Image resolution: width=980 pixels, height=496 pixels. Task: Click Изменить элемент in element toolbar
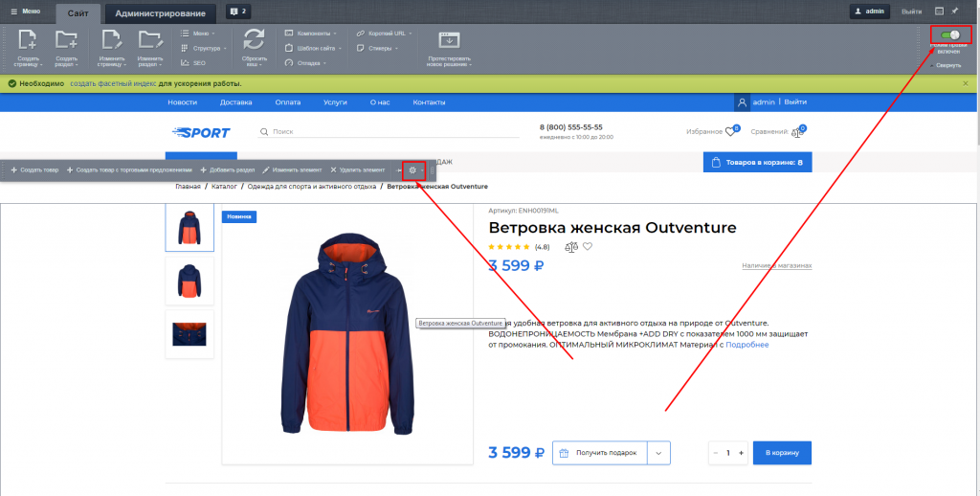pyautogui.click(x=292, y=170)
